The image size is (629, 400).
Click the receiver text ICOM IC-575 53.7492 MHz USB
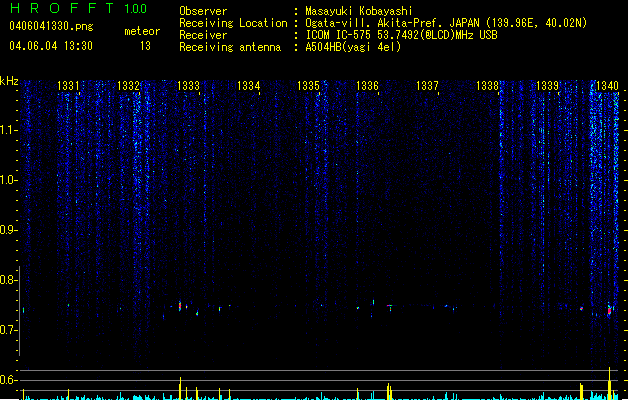(401, 35)
